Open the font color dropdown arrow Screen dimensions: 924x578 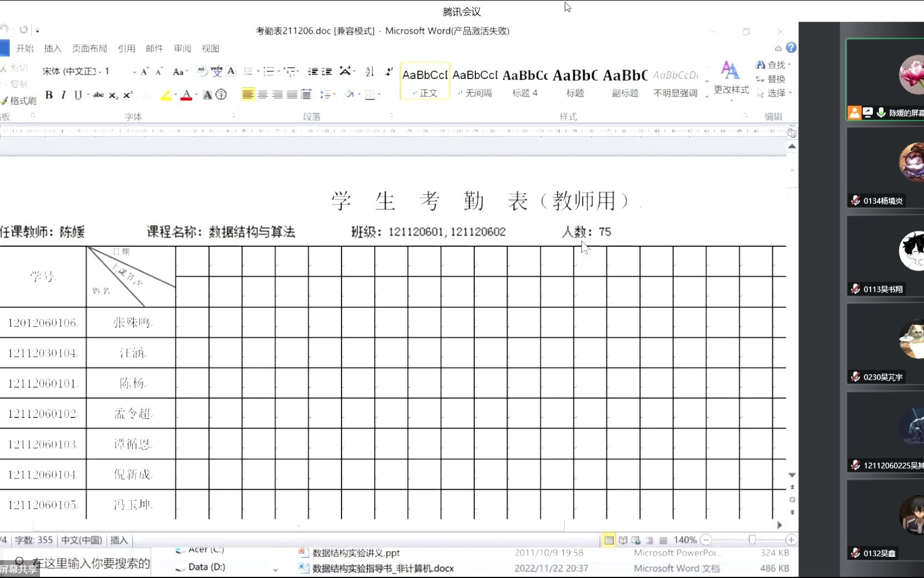[x=197, y=95]
